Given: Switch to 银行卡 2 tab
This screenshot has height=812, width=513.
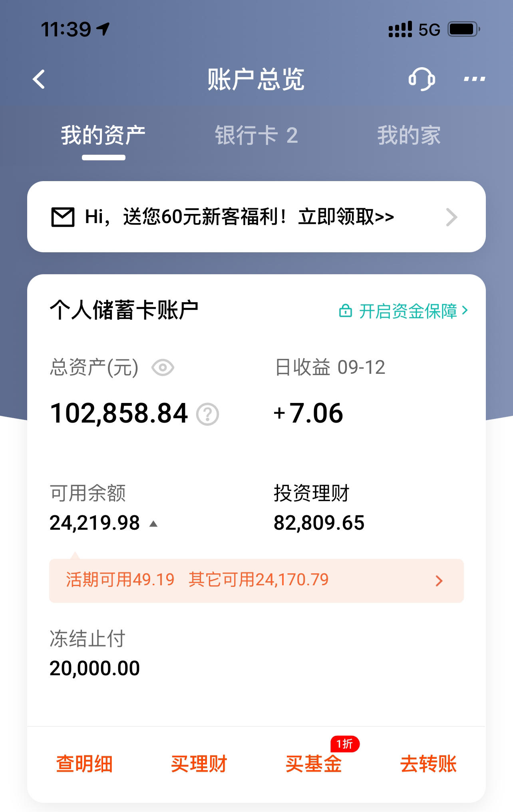Looking at the screenshot, I should tap(256, 135).
